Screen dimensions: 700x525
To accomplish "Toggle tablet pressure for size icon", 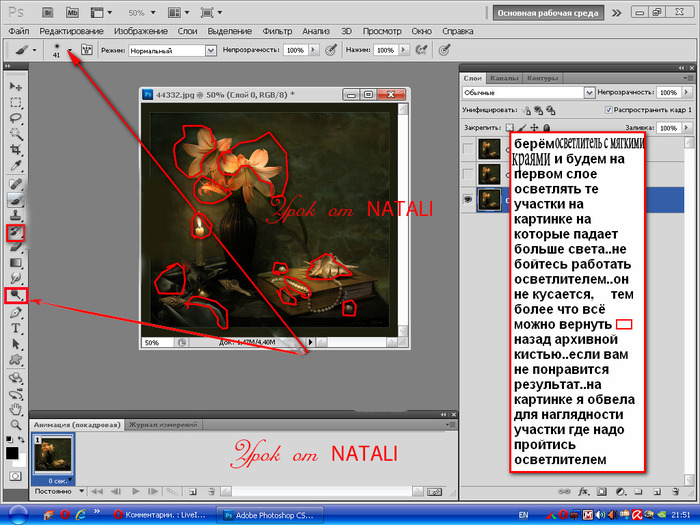I will click(x=444, y=50).
